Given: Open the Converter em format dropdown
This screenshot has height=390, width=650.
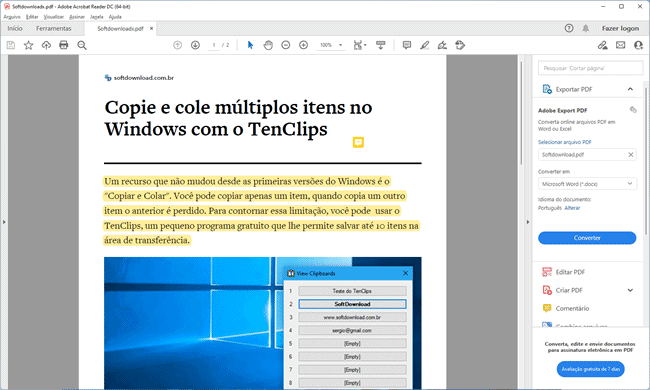Looking at the screenshot, I should [587, 184].
